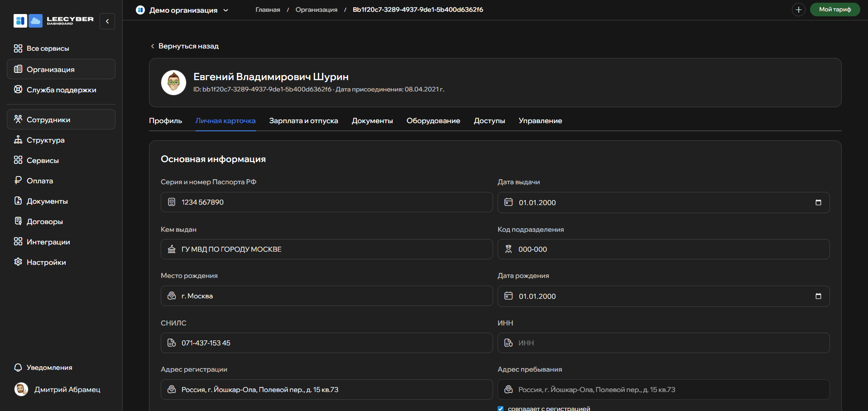868x411 pixels.
Task: Go to Оплата in sidebar
Action: tap(39, 181)
